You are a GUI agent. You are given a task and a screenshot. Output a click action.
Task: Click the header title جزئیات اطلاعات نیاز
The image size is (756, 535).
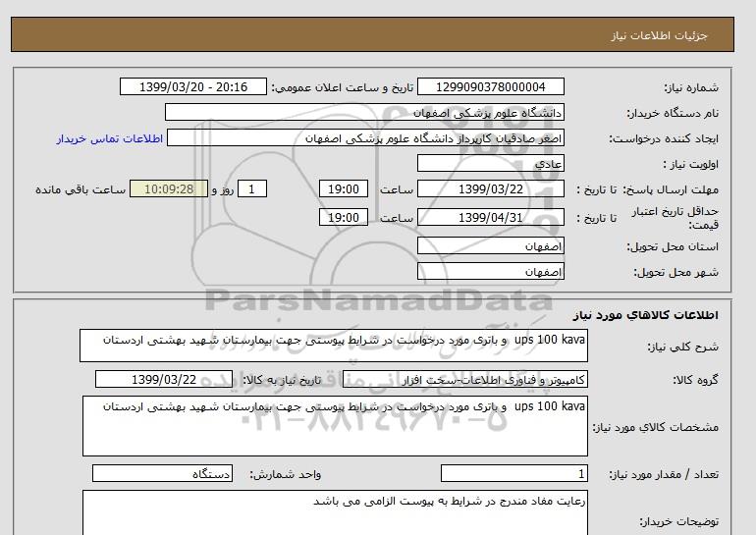pos(659,36)
